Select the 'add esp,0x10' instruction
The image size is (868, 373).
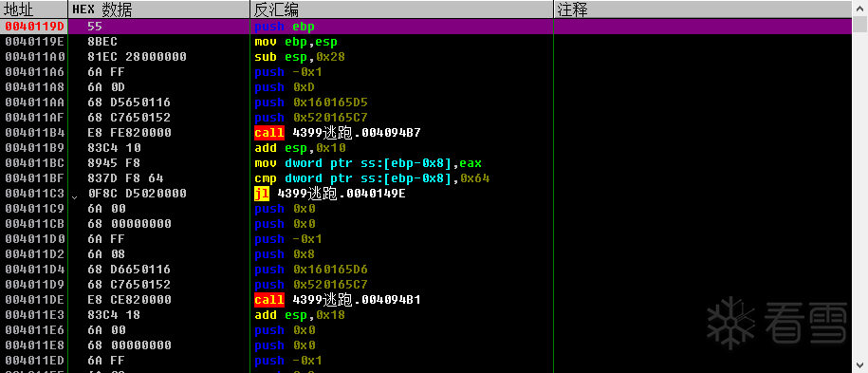300,148
